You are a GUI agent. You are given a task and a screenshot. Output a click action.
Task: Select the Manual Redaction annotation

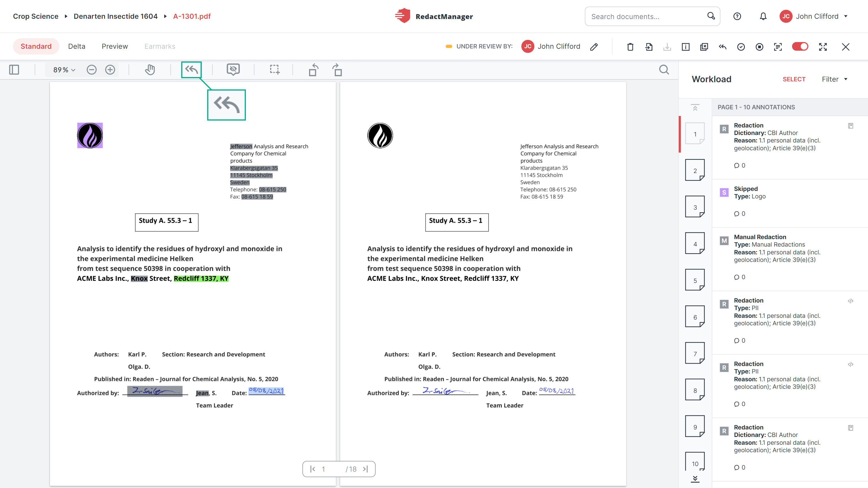790,259
